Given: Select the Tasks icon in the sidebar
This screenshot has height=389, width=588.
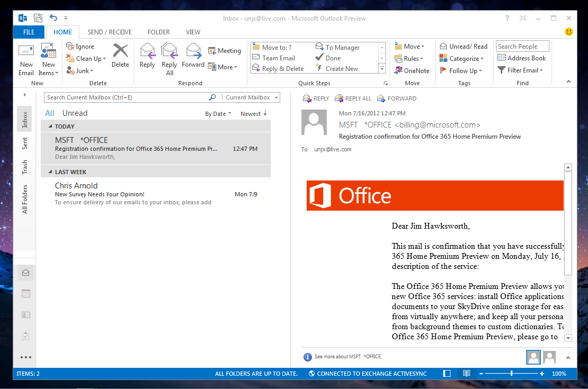Looking at the screenshot, I should click(24, 336).
